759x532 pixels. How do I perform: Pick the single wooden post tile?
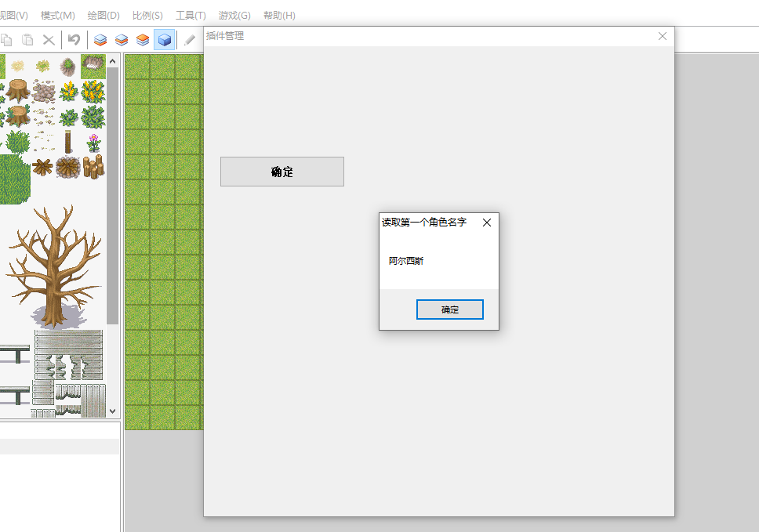68,142
